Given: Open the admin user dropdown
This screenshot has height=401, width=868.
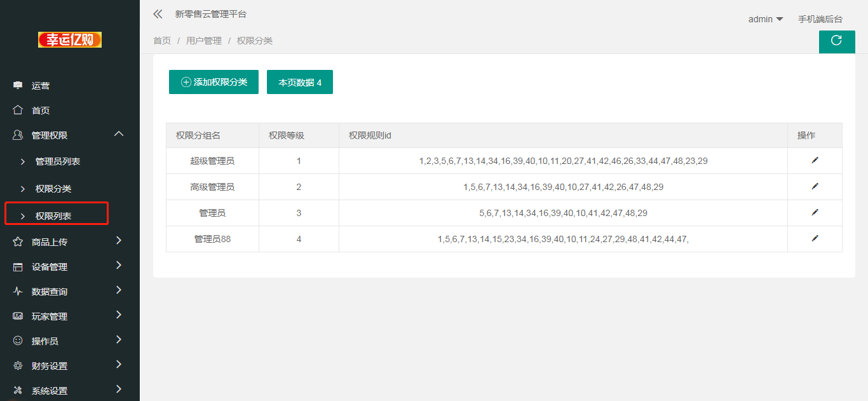Looking at the screenshot, I should point(765,19).
